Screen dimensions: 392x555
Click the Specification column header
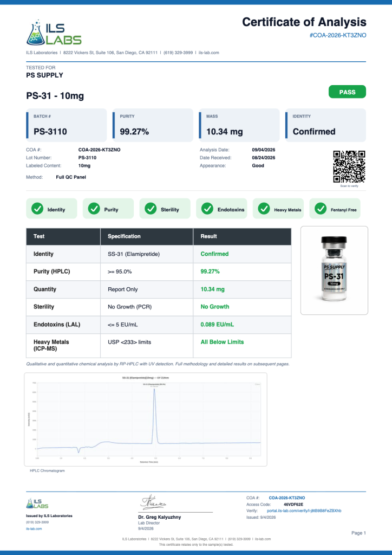(x=147, y=236)
